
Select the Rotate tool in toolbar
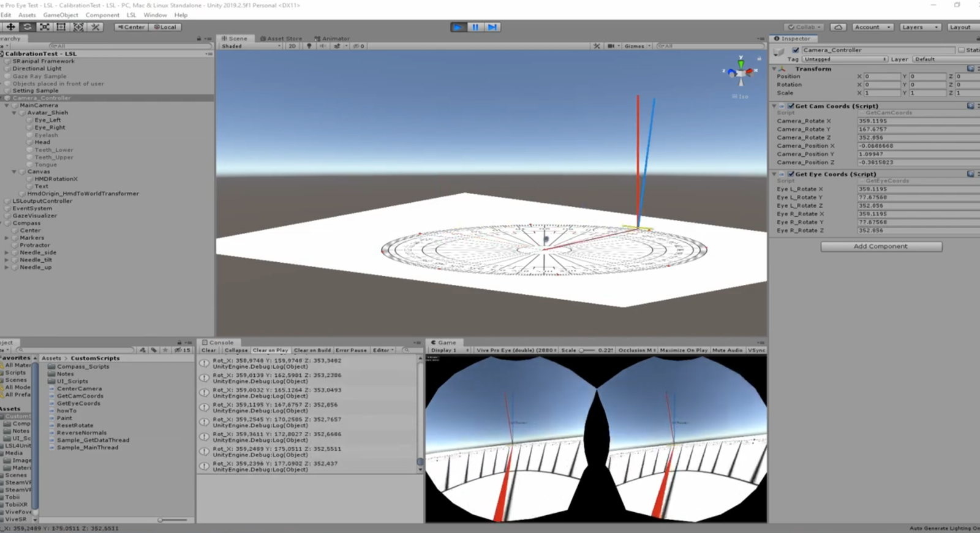click(x=28, y=27)
